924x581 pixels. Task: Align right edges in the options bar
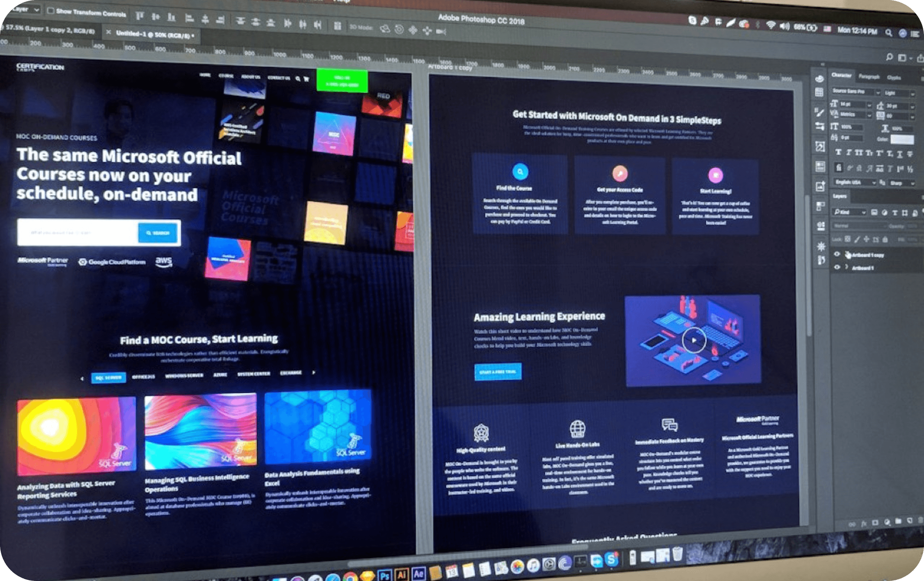point(220,19)
